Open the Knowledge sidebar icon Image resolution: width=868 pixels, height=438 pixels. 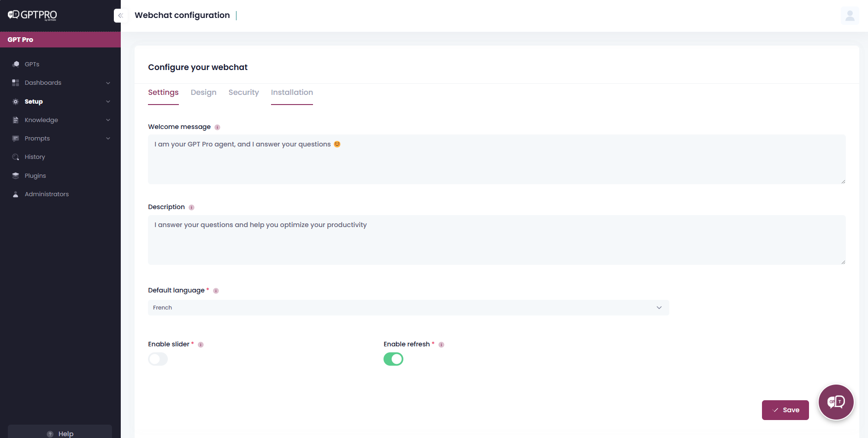(x=16, y=120)
